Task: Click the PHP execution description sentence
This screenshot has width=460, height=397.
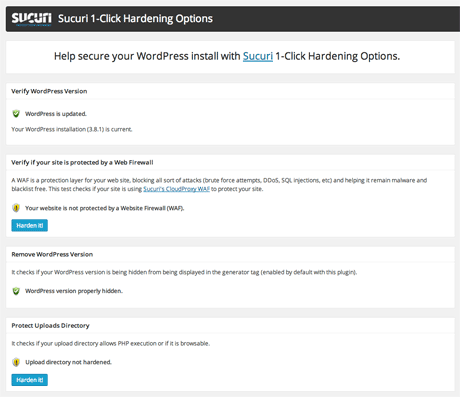Action: coord(111,343)
